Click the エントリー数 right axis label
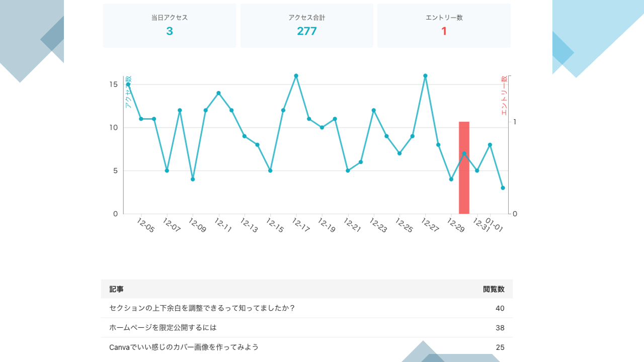This screenshot has height=362, width=644. pyautogui.click(x=504, y=96)
